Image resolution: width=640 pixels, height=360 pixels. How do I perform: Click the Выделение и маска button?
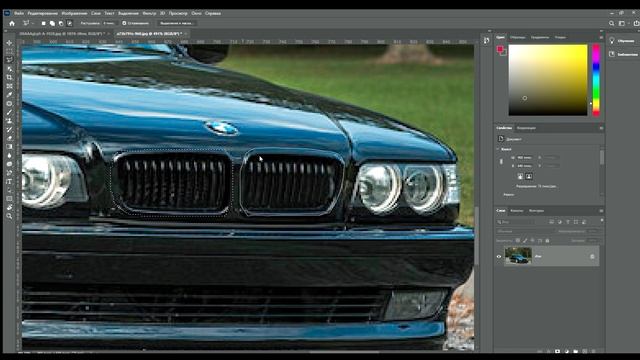[x=176, y=23]
